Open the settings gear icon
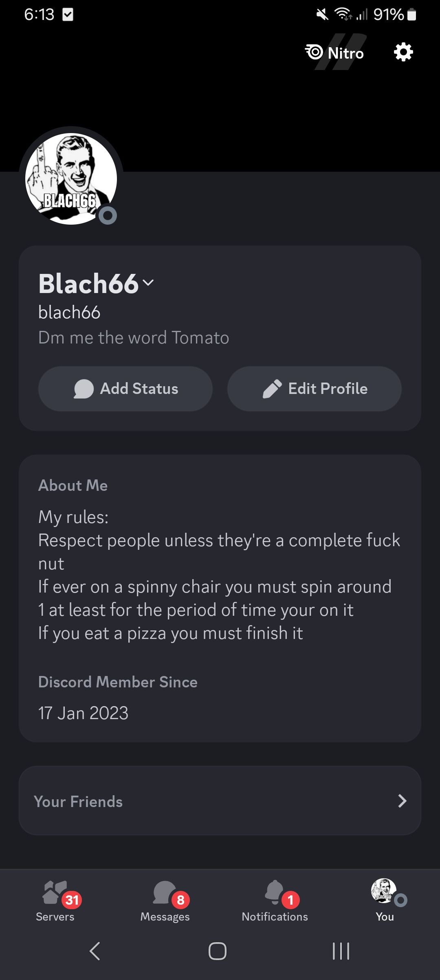440x980 pixels. tap(403, 52)
